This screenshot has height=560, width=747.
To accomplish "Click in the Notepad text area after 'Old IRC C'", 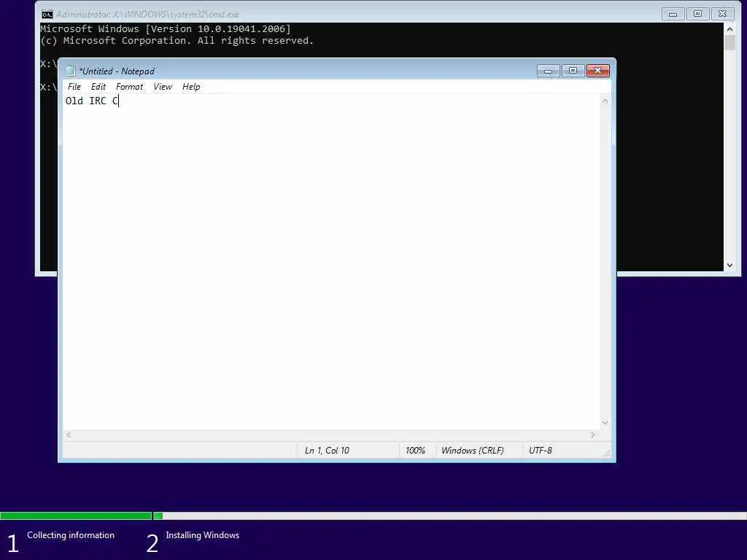I will (120, 101).
